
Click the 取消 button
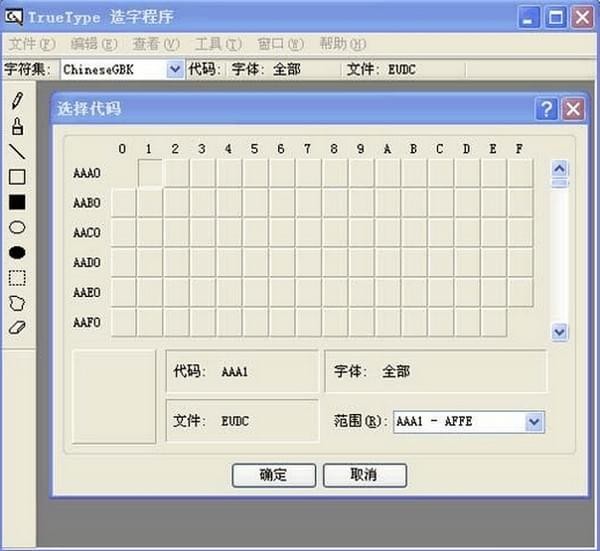[364, 475]
